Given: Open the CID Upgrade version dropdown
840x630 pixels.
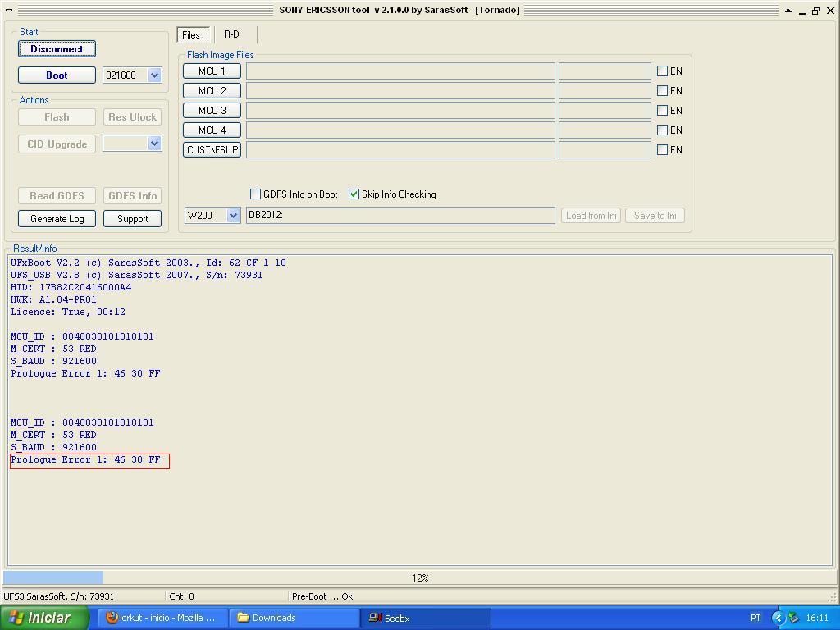Looking at the screenshot, I should click(x=155, y=144).
